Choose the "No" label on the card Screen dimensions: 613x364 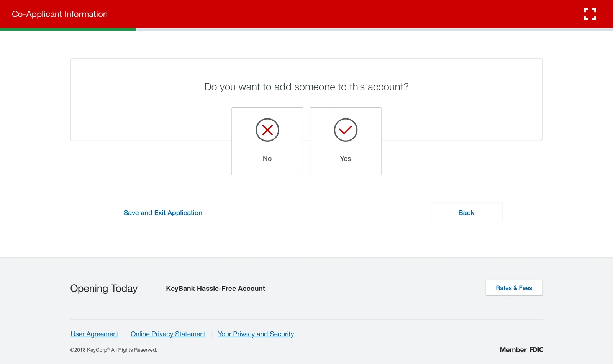point(267,159)
